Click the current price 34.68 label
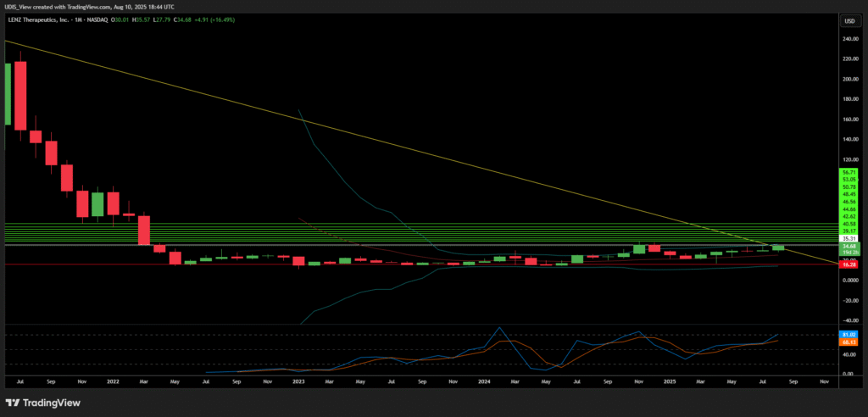 point(848,246)
